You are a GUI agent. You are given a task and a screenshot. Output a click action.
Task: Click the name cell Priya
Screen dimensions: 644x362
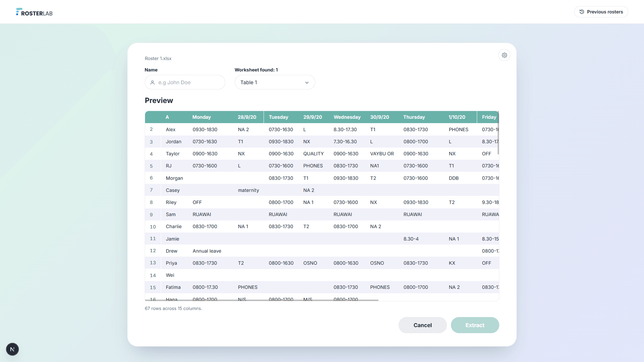[x=171, y=263]
